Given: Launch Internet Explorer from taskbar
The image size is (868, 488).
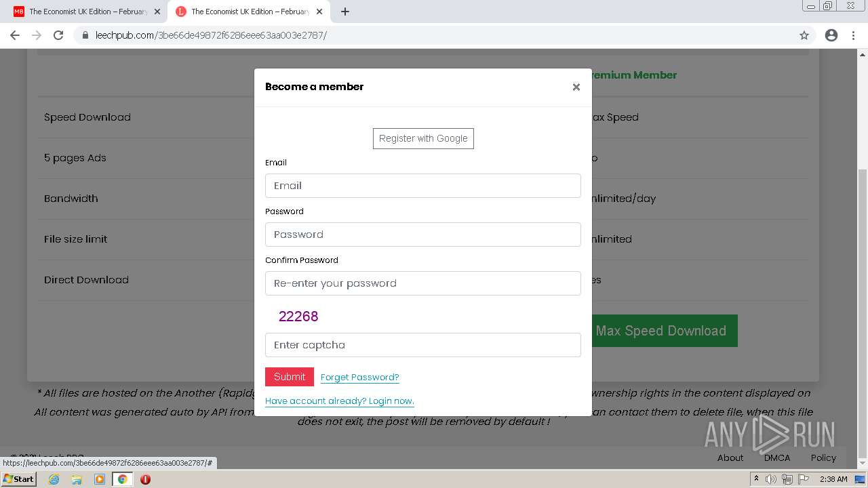Looking at the screenshot, I should (x=54, y=479).
